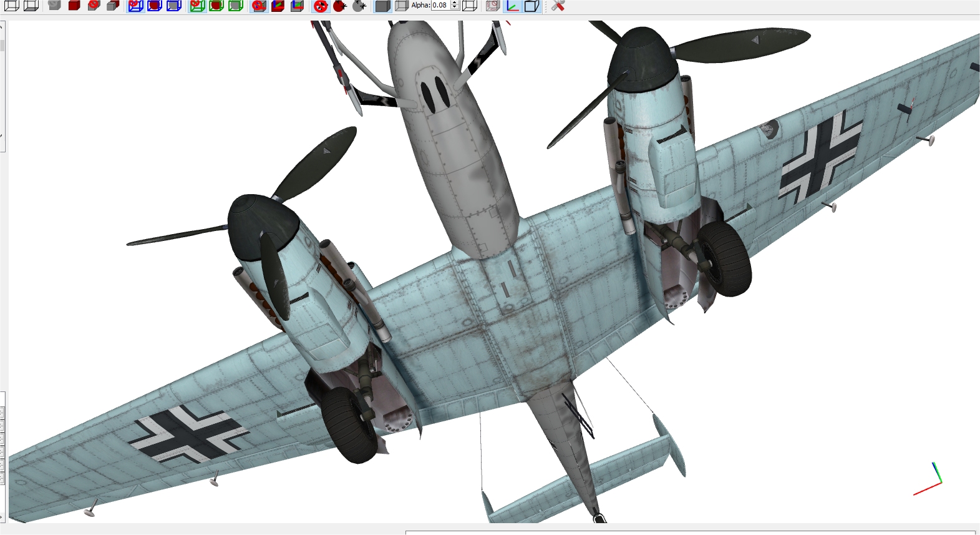Viewport: 980px width, 535px height.
Task: Click the plain gray cube with prohibition sign
Action: point(94,6)
